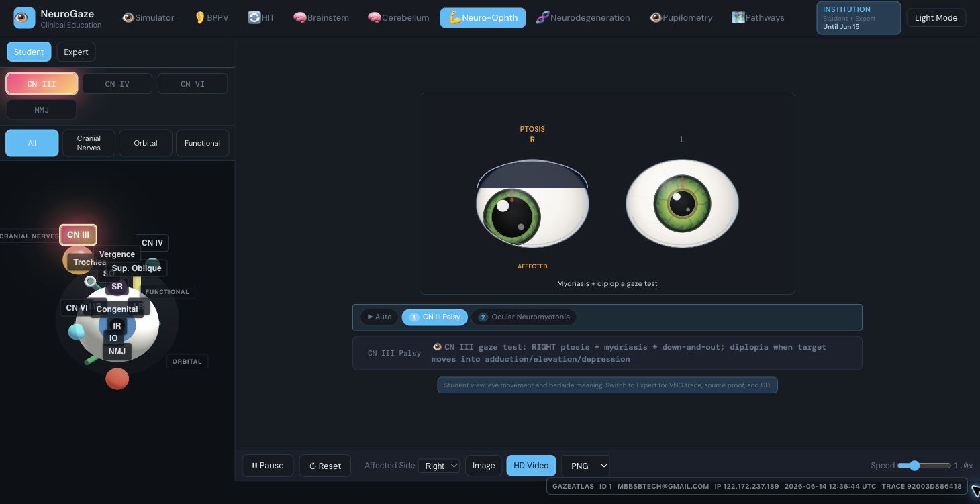Screen dimensions: 980x504
Task: Select the SR muscle node
Action: [117, 286]
